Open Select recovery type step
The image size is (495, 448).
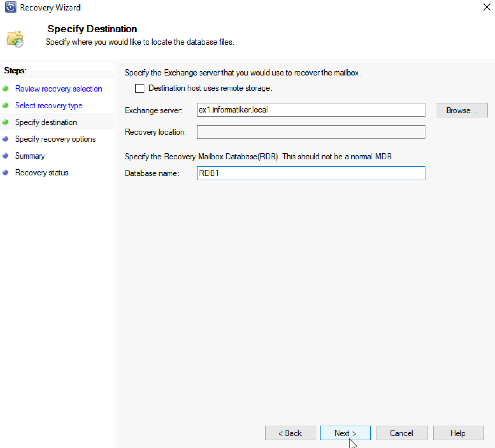[x=49, y=106]
